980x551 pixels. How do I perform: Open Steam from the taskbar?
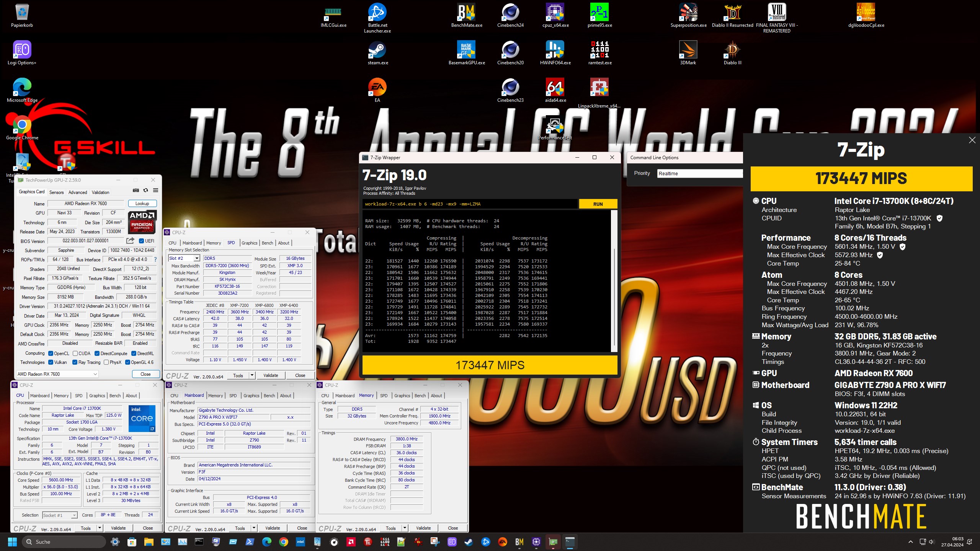click(469, 542)
